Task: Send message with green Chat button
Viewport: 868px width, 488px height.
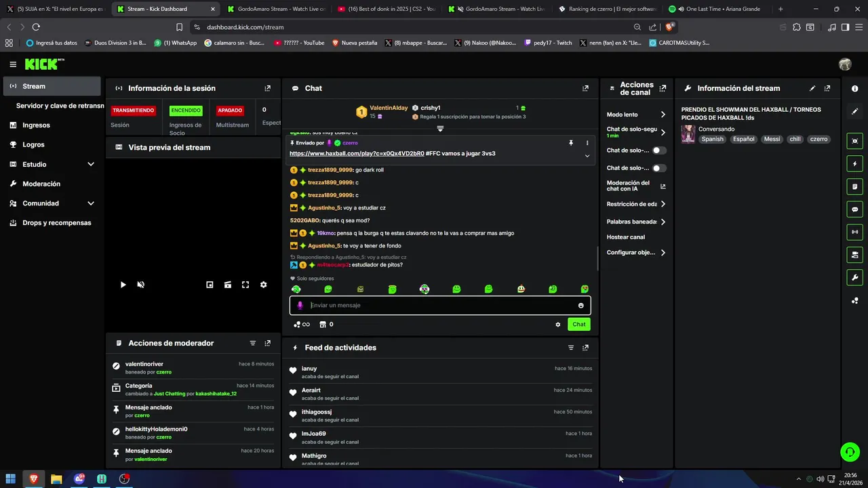Action: (x=579, y=325)
